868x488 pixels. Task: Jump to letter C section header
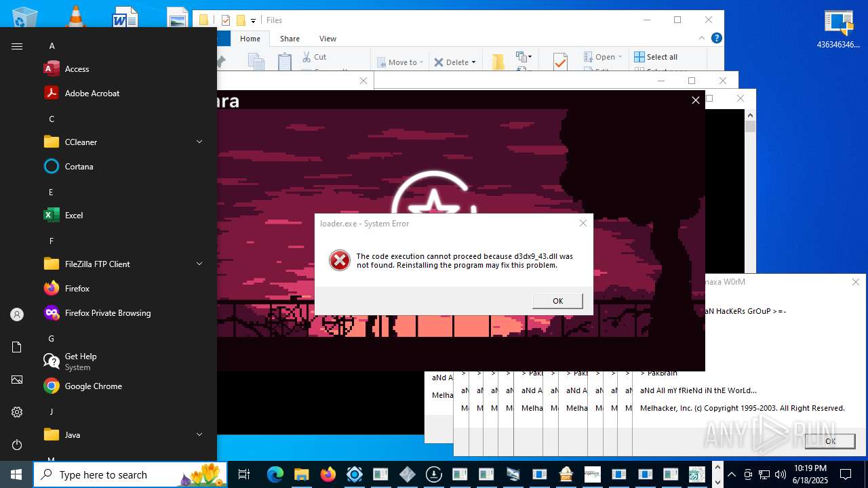(x=52, y=119)
